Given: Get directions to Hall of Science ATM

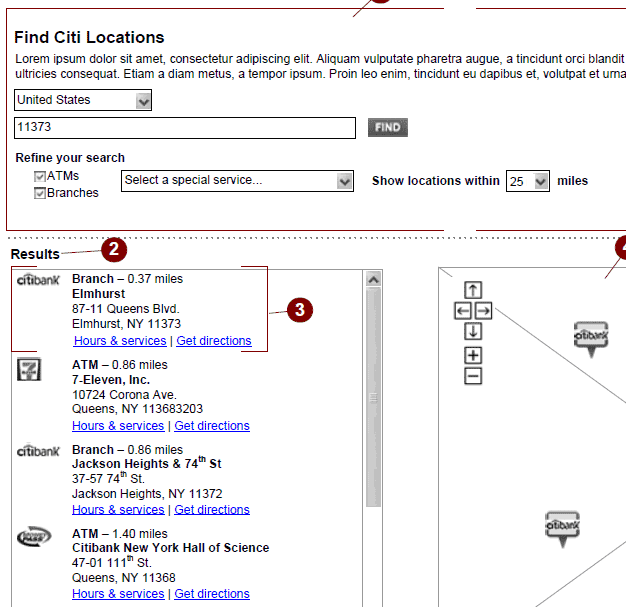Looking at the screenshot, I should (x=212, y=594).
